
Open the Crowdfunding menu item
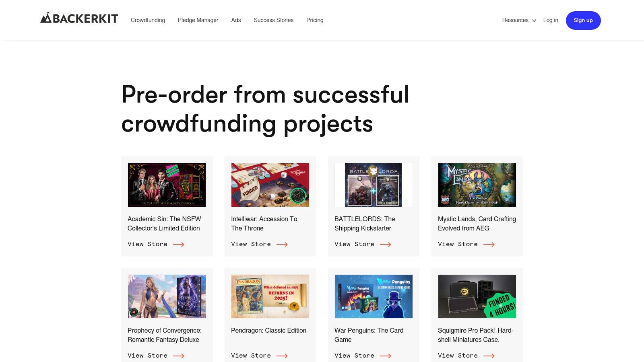coord(148,20)
